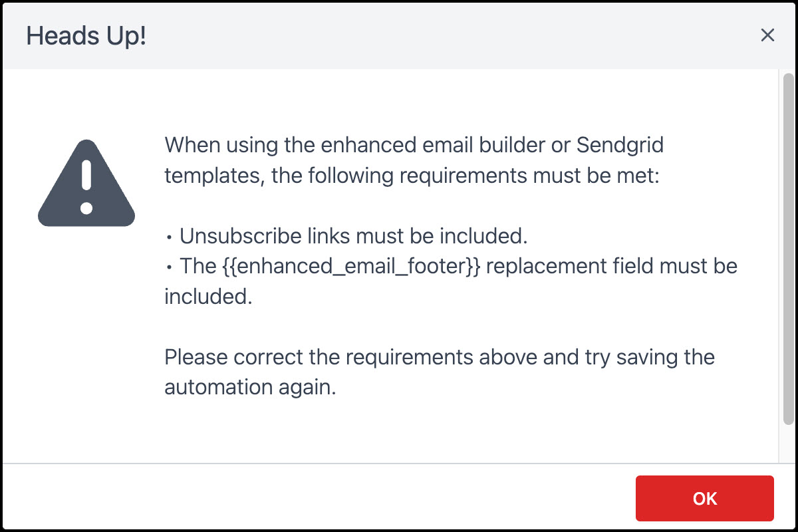Viewport: 798px width, 532px height.
Task: Click the "templates, the following requirements" line
Action: point(412,176)
